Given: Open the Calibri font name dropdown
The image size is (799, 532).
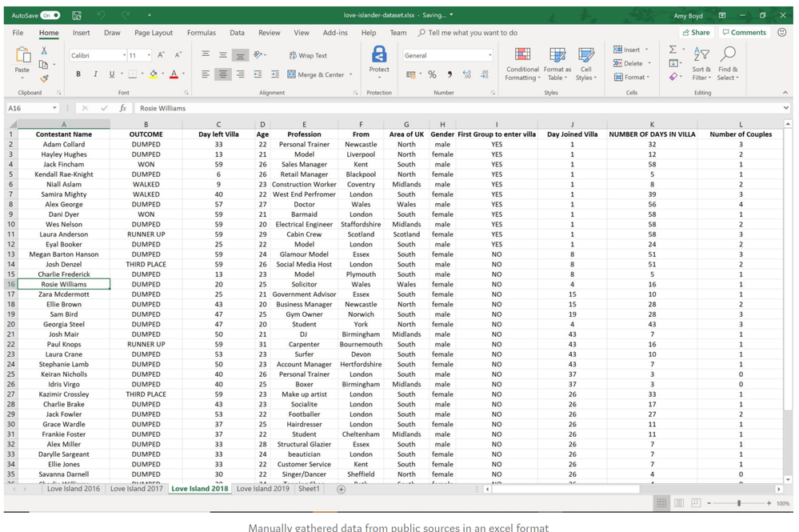Looking at the screenshot, I should [124, 55].
